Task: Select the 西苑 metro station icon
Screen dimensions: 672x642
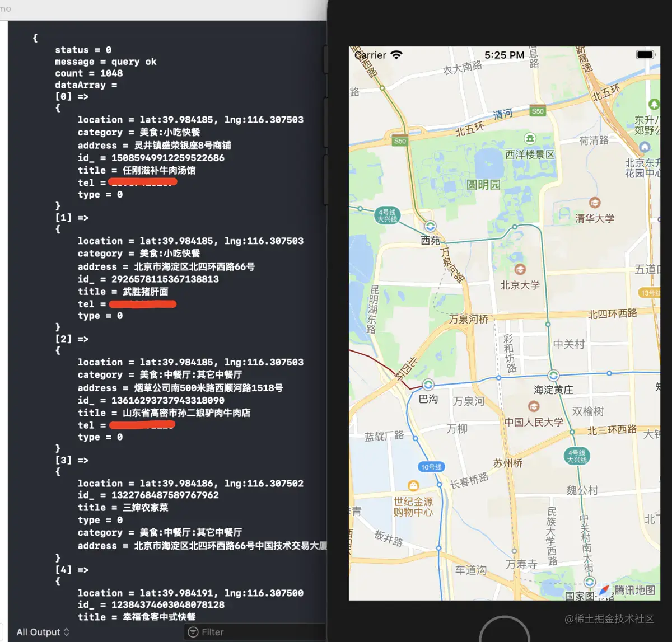Action: (430, 226)
